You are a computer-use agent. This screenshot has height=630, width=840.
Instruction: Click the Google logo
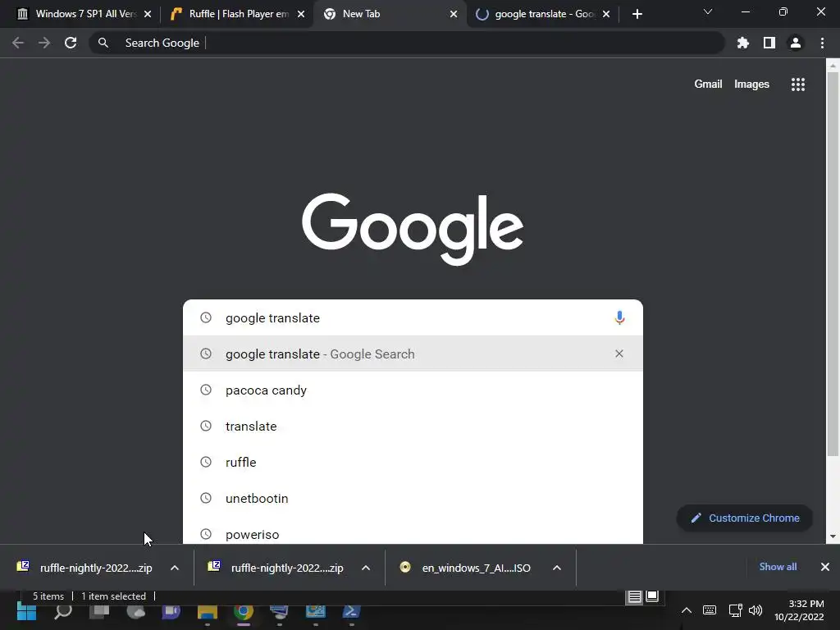(413, 229)
